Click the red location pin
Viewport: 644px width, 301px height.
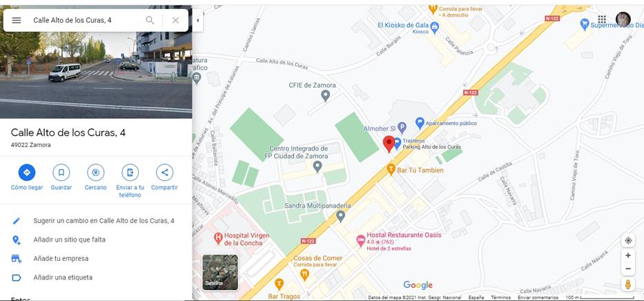(x=389, y=144)
